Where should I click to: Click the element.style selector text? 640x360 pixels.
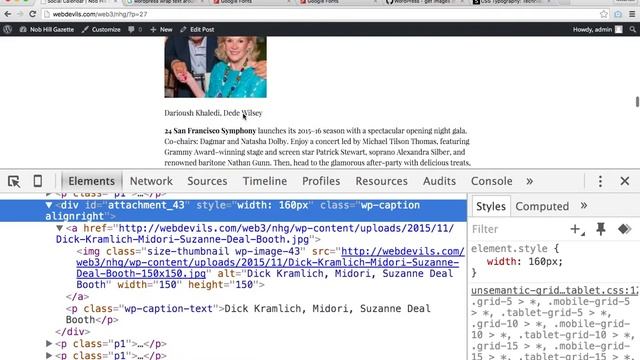[509, 249]
